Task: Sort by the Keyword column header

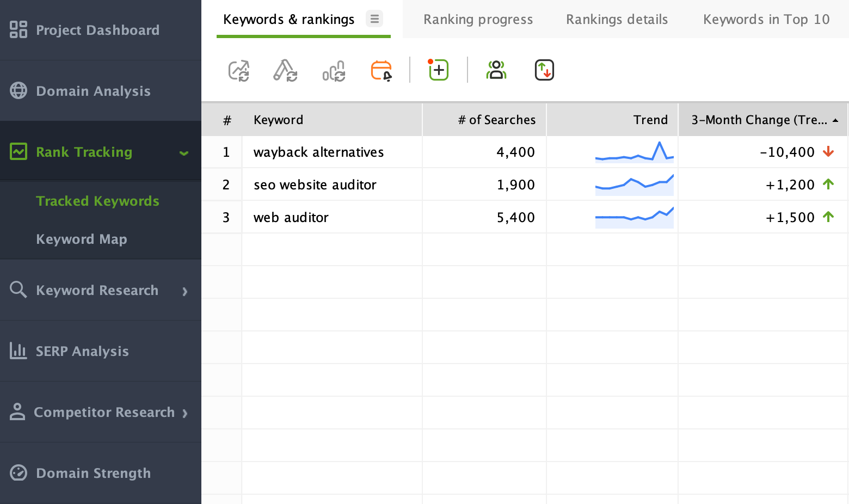Action: 332,120
